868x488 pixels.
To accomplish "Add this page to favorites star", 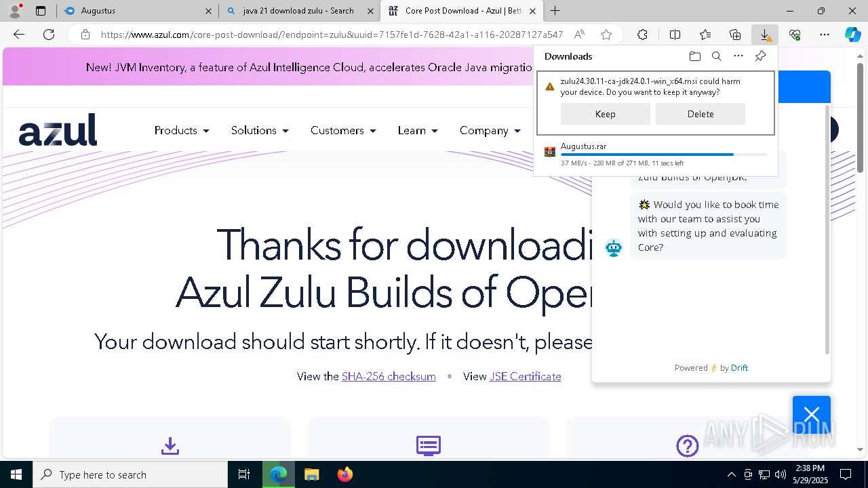I will click(606, 35).
